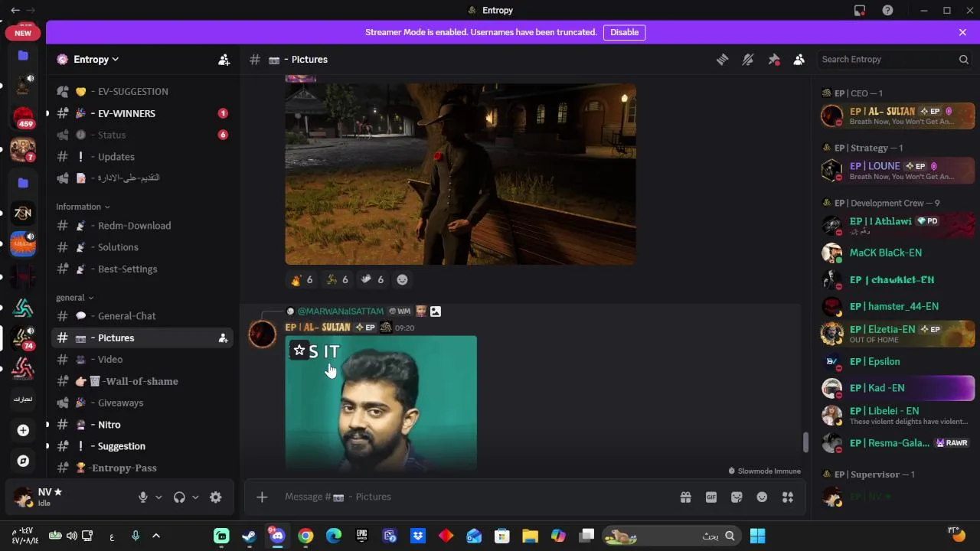Collapse the Information category

(83, 207)
